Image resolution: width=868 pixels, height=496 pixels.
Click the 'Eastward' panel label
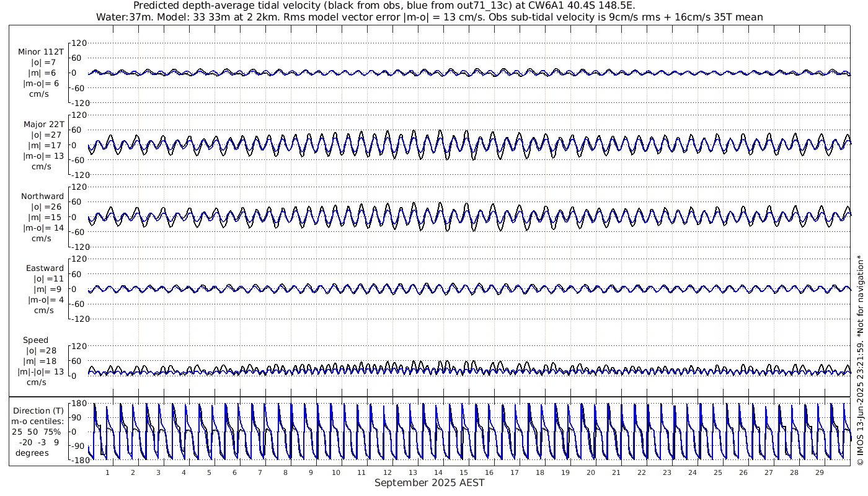click(x=45, y=268)
